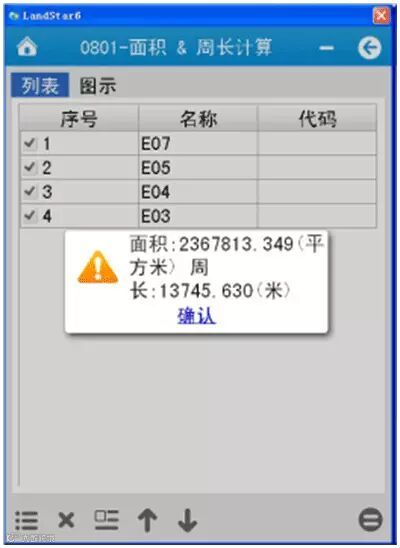The image size is (400, 548).
Task: Go to the home screen icon
Action: click(x=27, y=47)
